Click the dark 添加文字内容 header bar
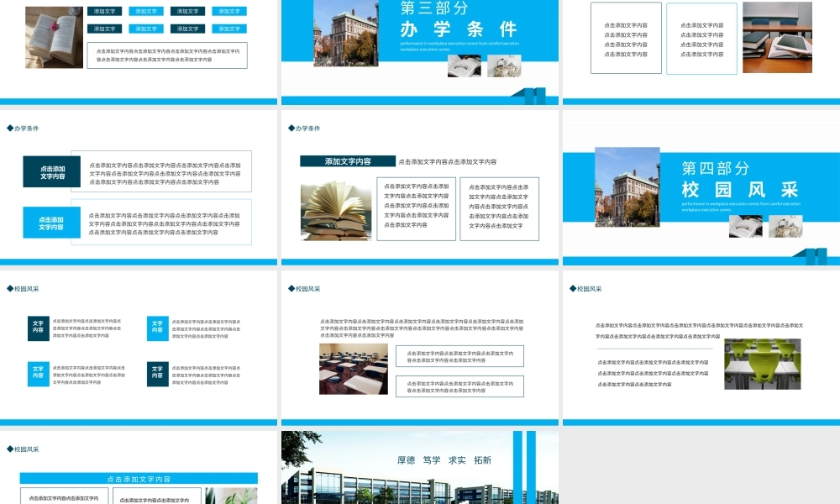This screenshot has height=504, width=840. [348, 161]
